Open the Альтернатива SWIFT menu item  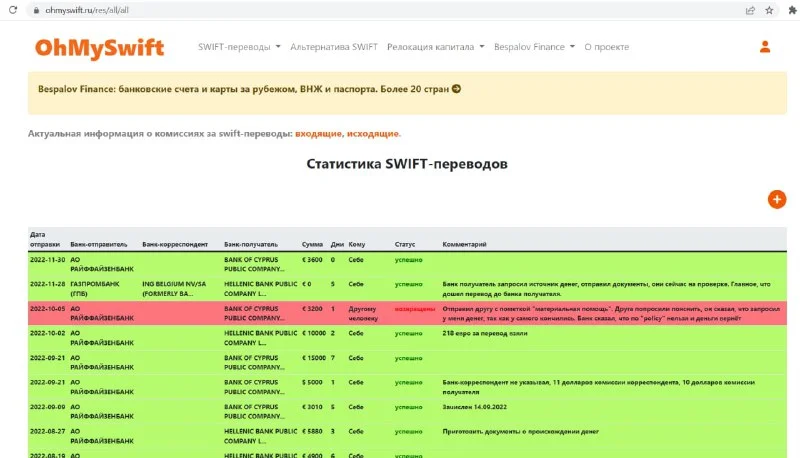coord(333,47)
